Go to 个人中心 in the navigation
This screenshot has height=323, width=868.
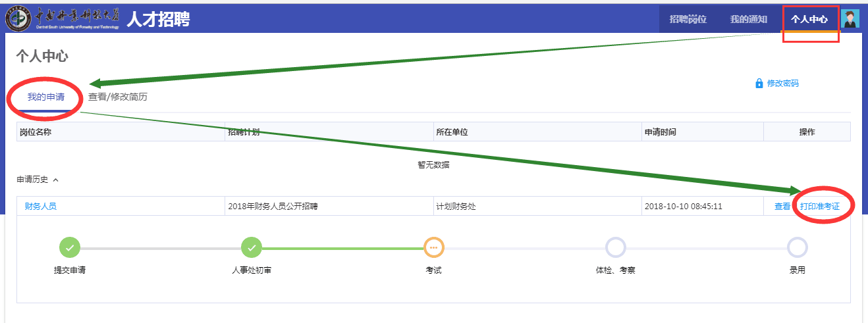(x=809, y=19)
